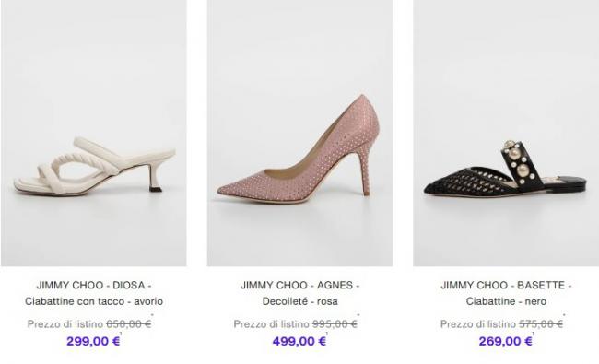Click the JIMMY CHOO - DIOSA title link
599x364 pixels.
94,286
